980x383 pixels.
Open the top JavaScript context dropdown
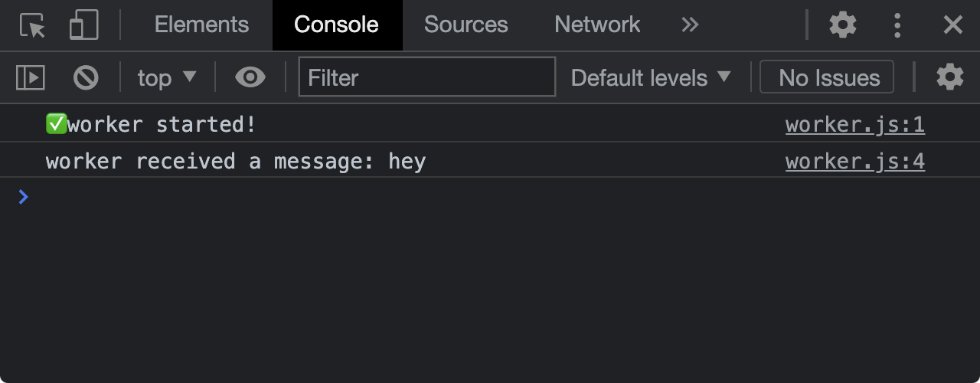(x=167, y=77)
